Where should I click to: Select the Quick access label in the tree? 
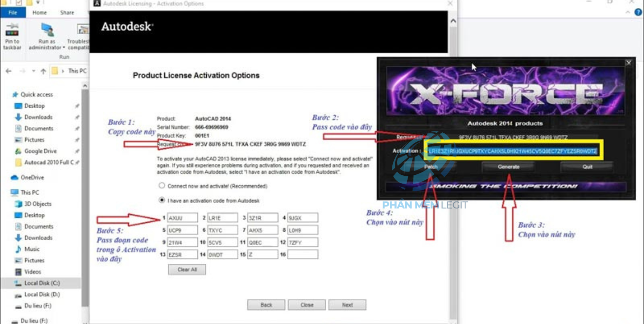pyautogui.click(x=37, y=94)
